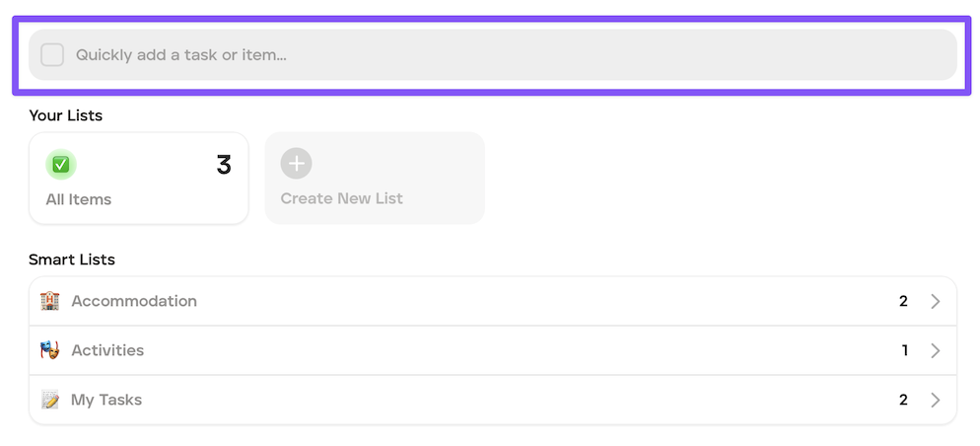Select the Create New List text
Image resolution: width=980 pixels, height=446 pixels.
(341, 198)
